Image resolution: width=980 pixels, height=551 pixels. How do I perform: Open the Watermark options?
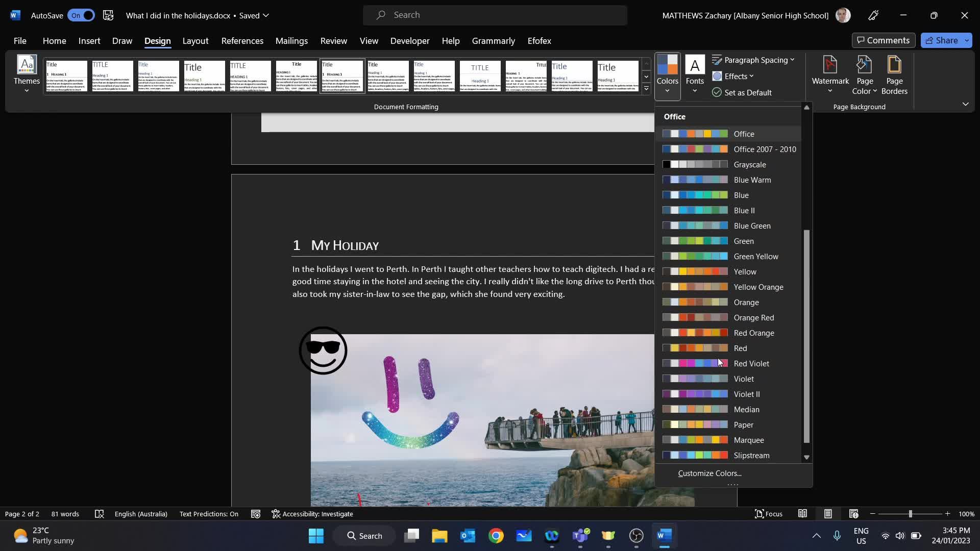(829, 74)
